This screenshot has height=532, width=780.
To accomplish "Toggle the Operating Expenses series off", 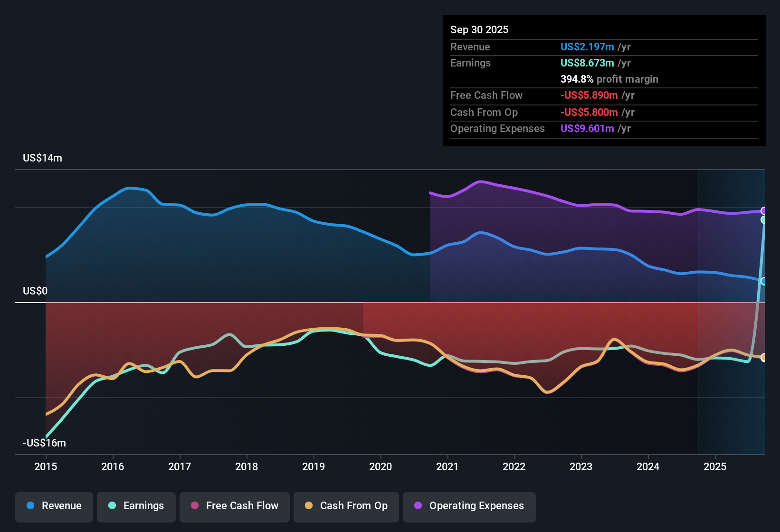I will (469, 506).
